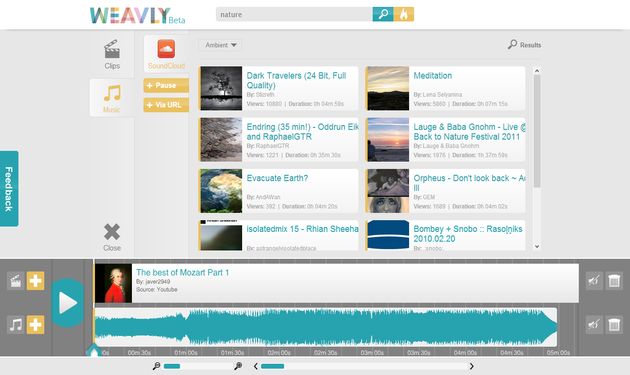
Task: Click the search magnifier button
Action: tap(382, 14)
